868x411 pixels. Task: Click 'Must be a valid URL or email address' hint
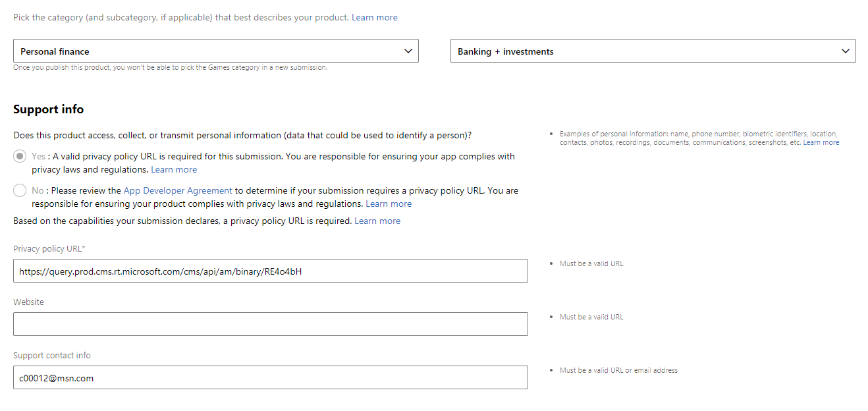(618, 371)
